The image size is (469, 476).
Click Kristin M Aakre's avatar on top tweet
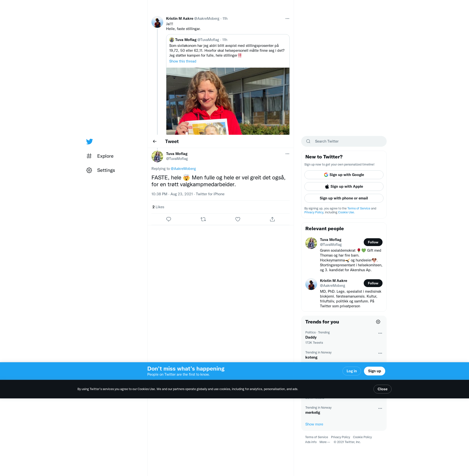coord(157,22)
